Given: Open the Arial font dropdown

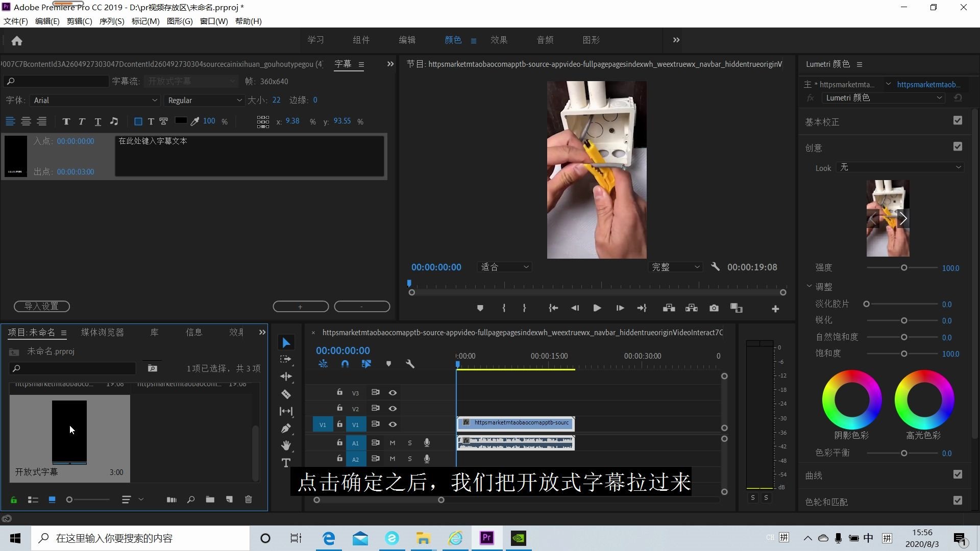Looking at the screenshot, I should pyautogui.click(x=95, y=101).
